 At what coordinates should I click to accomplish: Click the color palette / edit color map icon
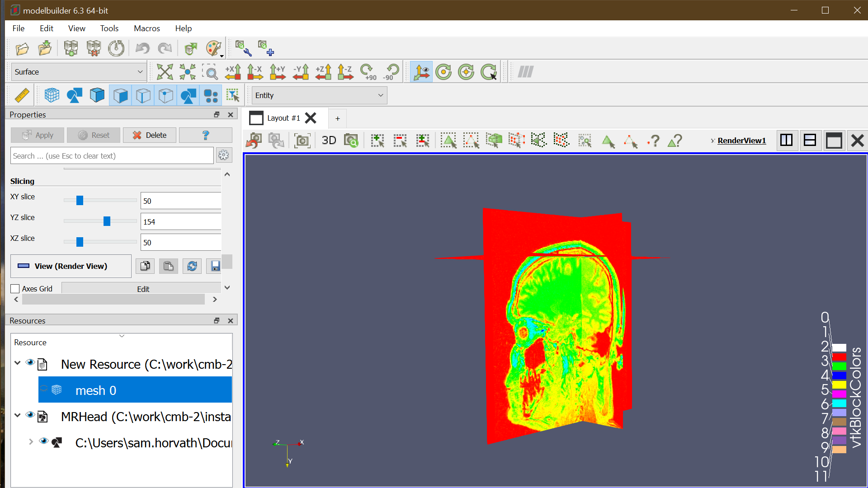tap(213, 48)
